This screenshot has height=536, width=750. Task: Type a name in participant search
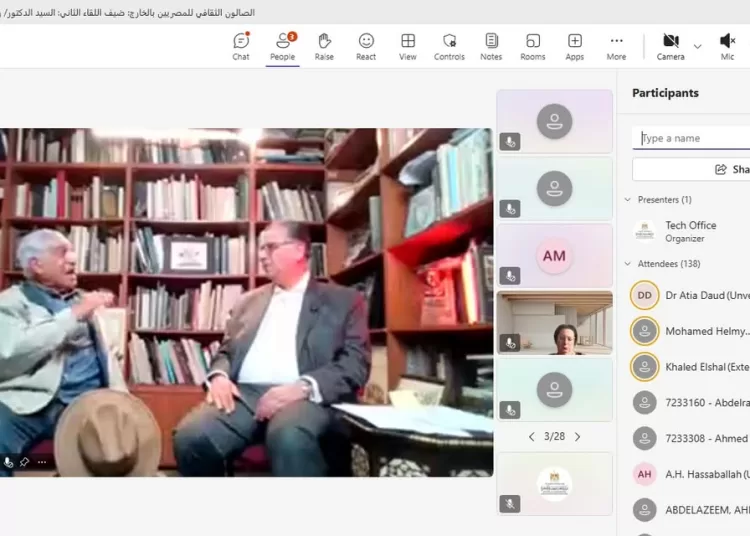pos(691,138)
